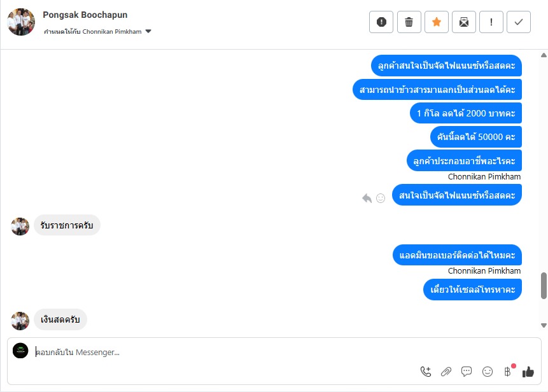Image resolution: width=548 pixels, height=392 pixels.
Task: Click the scroll down arrow of chat
Action: pyautogui.click(x=544, y=325)
